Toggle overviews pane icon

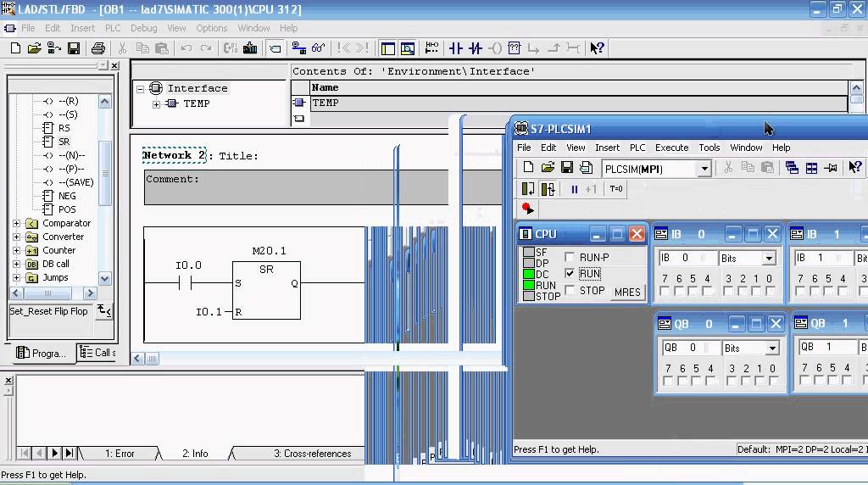pyautogui.click(x=388, y=48)
